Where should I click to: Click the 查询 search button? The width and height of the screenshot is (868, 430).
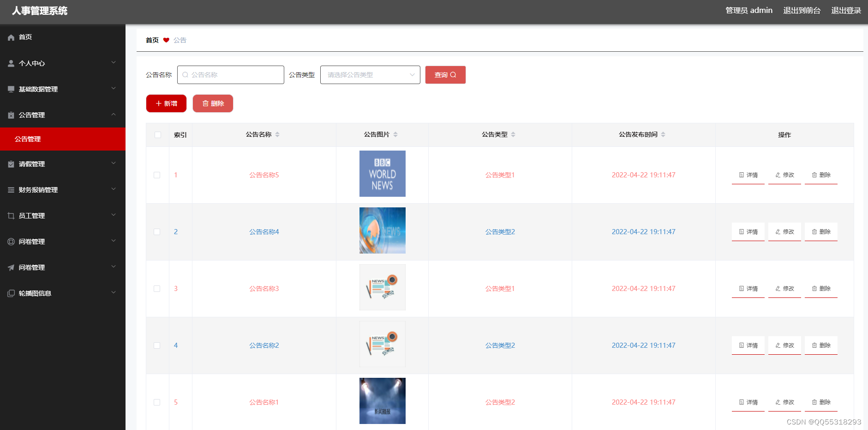point(445,75)
